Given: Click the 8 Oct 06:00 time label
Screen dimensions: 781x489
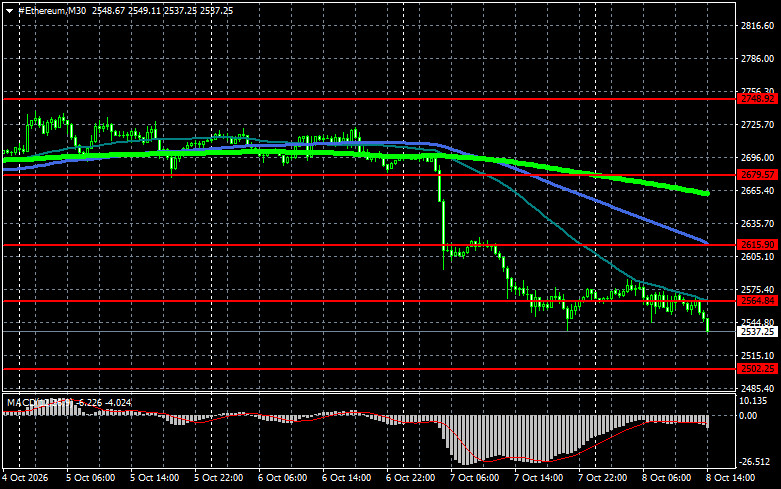Looking at the screenshot, I should click(x=666, y=478).
